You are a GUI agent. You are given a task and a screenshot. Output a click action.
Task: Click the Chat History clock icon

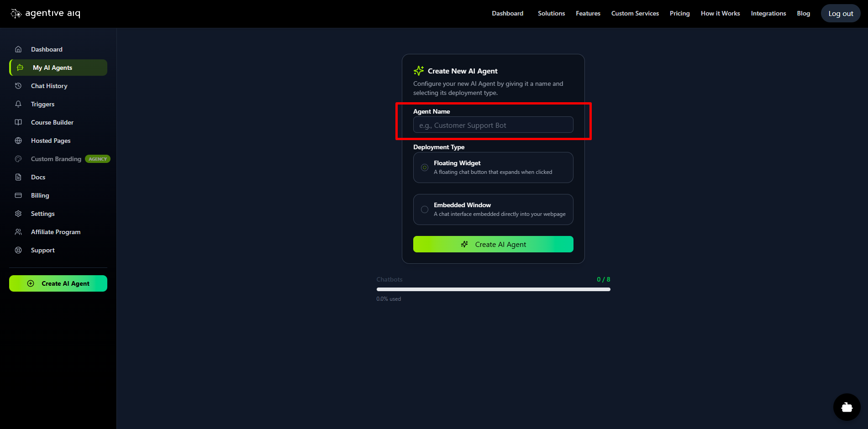18,86
